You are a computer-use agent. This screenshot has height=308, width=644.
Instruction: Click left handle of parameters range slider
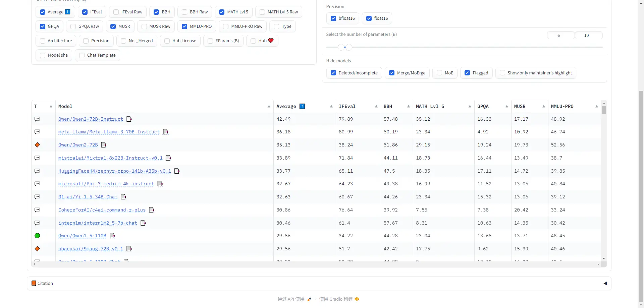click(341, 47)
